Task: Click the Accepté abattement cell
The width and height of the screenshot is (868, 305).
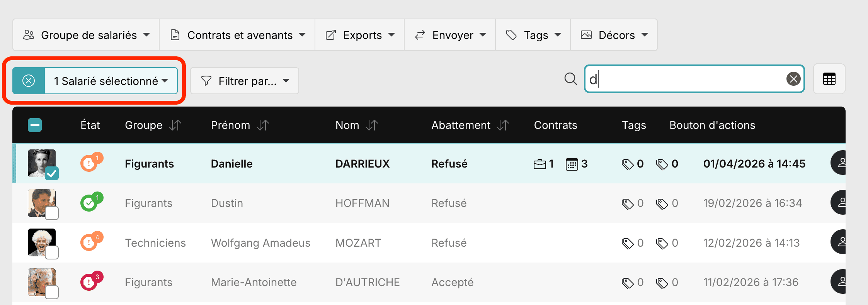Action: [452, 282]
